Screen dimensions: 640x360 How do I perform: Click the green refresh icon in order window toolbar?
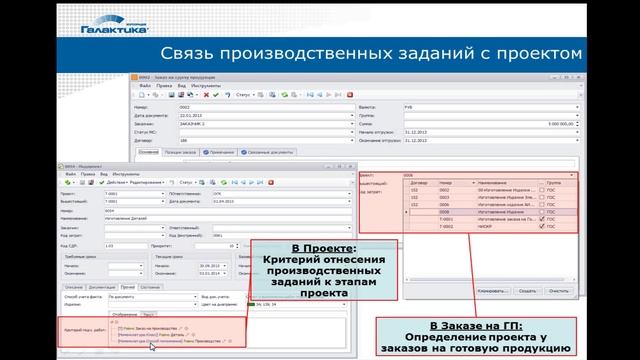pyautogui.click(x=284, y=95)
